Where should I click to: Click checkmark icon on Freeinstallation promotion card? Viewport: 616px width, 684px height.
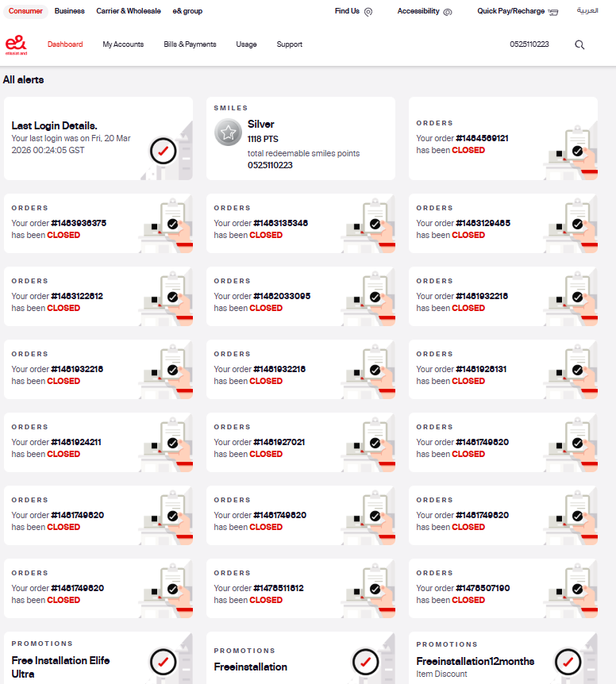pyautogui.click(x=366, y=663)
